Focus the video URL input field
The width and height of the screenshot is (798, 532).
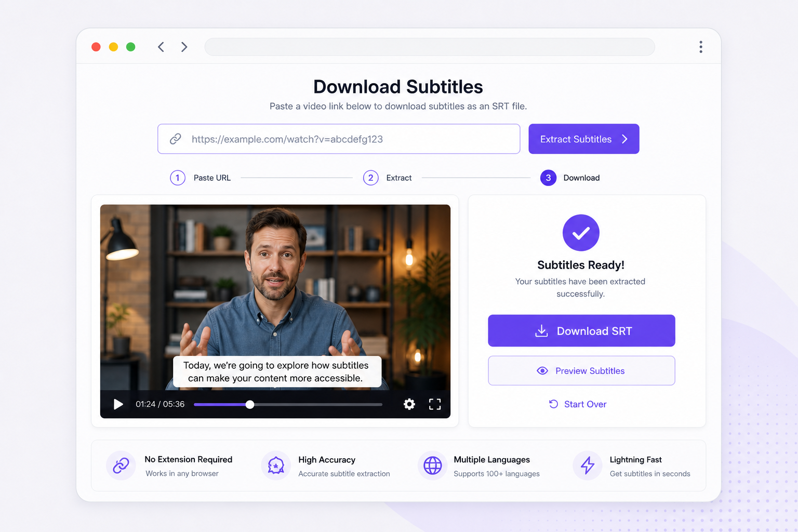coord(339,139)
